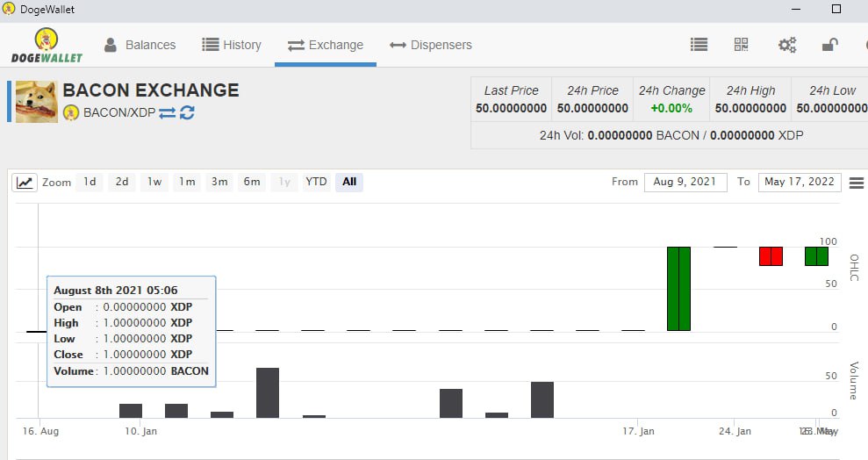868x460 pixels.
Task: Swap the BACON/XDP market pair arrows
Action: tap(167, 113)
